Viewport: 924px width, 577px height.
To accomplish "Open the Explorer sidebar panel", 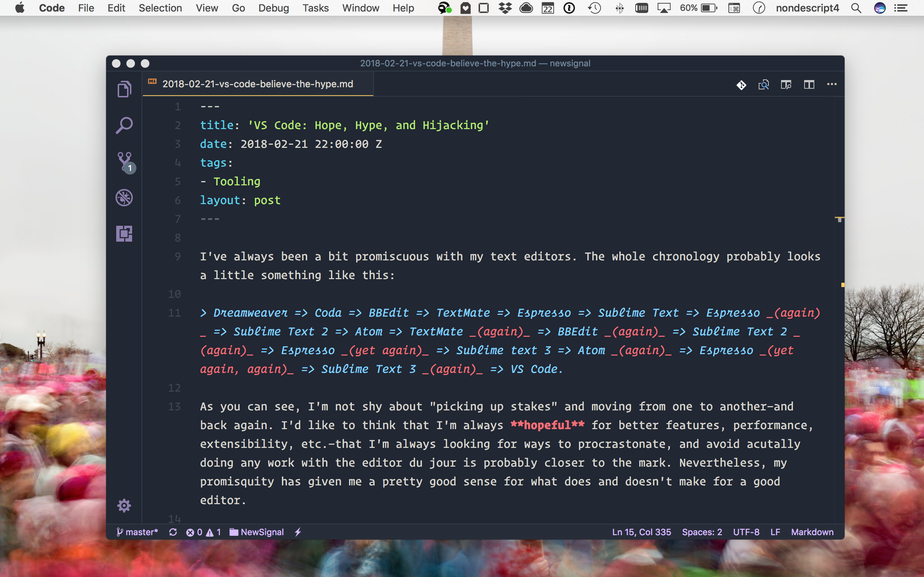I will (124, 89).
